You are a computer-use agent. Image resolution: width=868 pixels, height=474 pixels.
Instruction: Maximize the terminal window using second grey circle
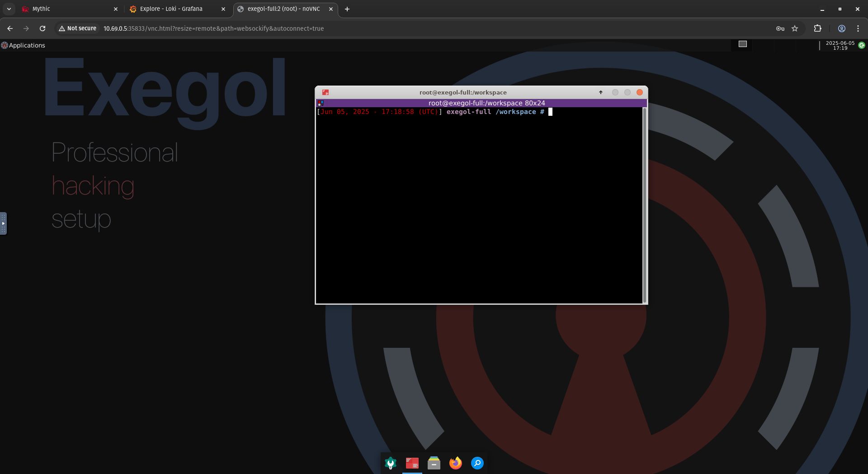pos(627,92)
